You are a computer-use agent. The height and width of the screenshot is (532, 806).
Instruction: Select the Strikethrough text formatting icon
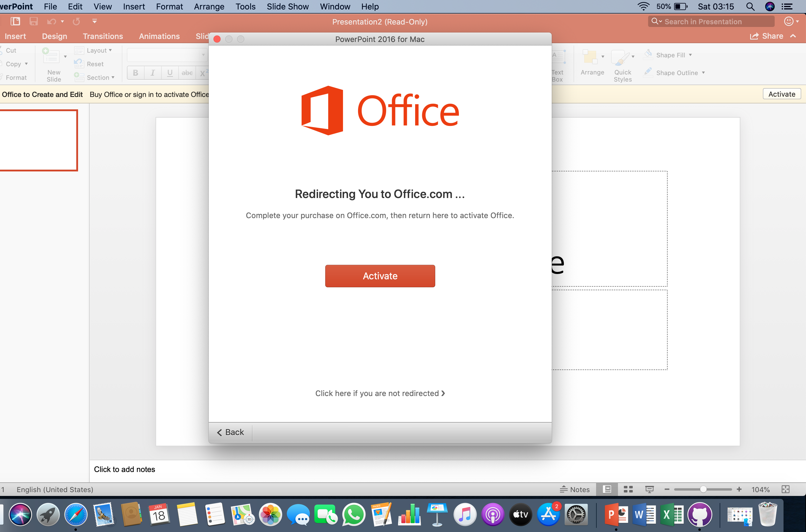[x=187, y=72]
